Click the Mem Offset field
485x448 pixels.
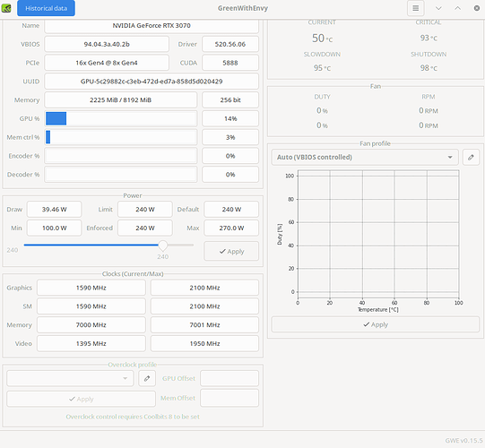[230, 398]
